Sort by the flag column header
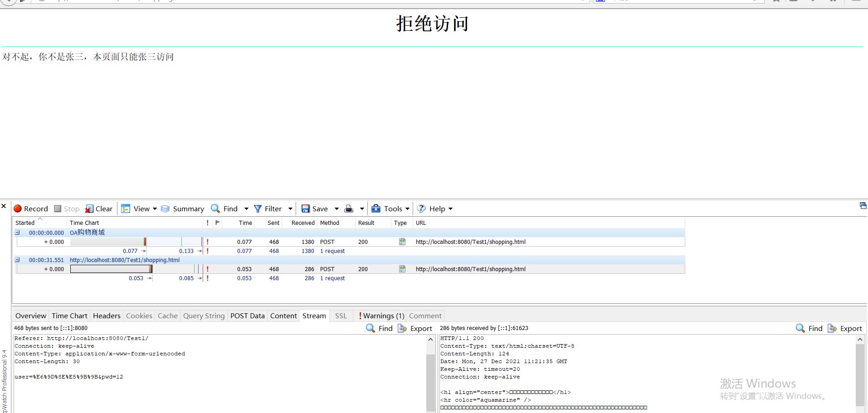Image resolution: width=868 pixels, height=413 pixels. [x=217, y=223]
